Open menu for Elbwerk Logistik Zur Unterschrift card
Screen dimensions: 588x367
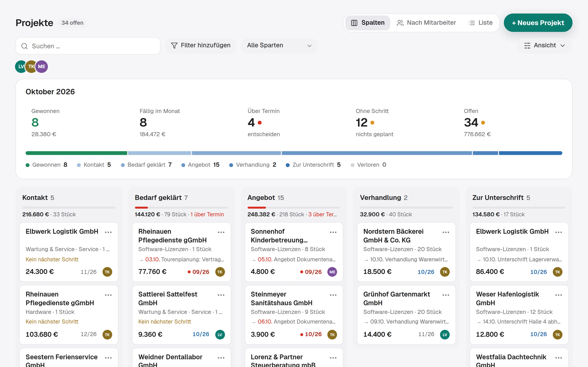[x=559, y=232]
